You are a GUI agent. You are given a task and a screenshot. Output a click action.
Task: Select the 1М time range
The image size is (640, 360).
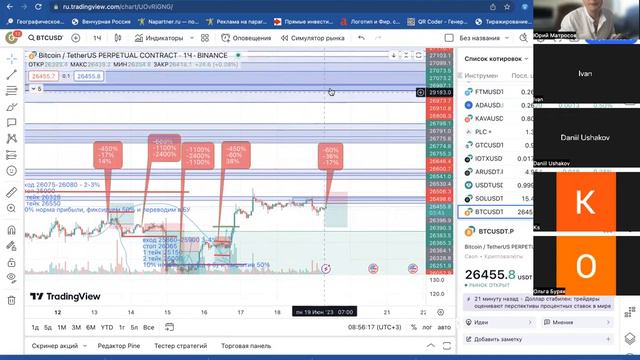(62, 327)
